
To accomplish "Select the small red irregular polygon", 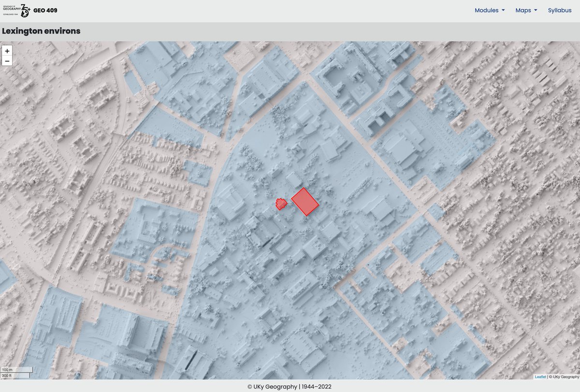I will coord(281,204).
